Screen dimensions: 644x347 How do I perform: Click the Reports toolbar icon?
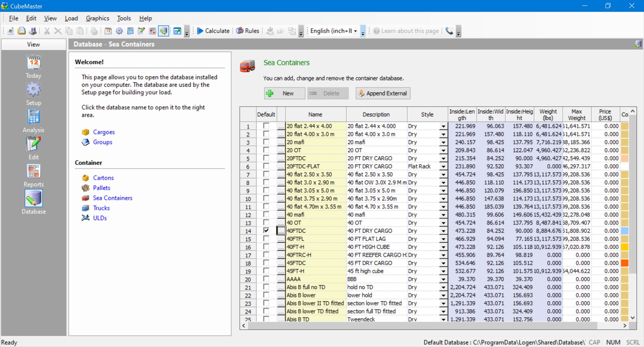tap(153, 31)
